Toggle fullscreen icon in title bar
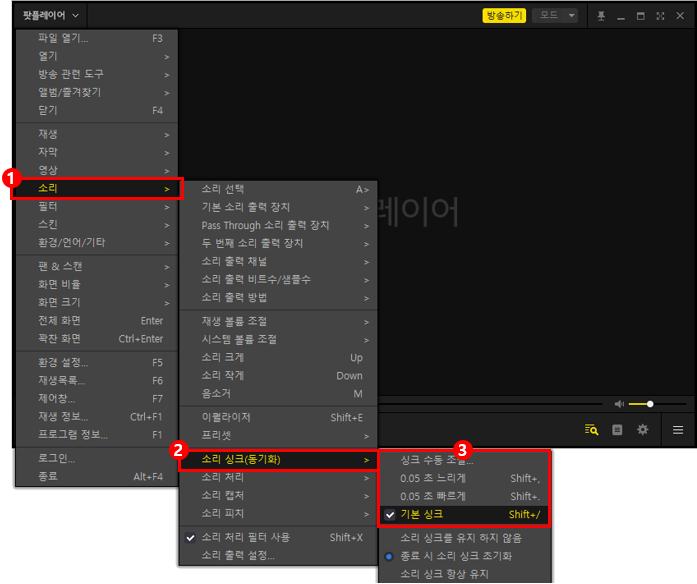Image resolution: width=697 pixels, height=584 pixels. pyautogui.click(x=660, y=16)
